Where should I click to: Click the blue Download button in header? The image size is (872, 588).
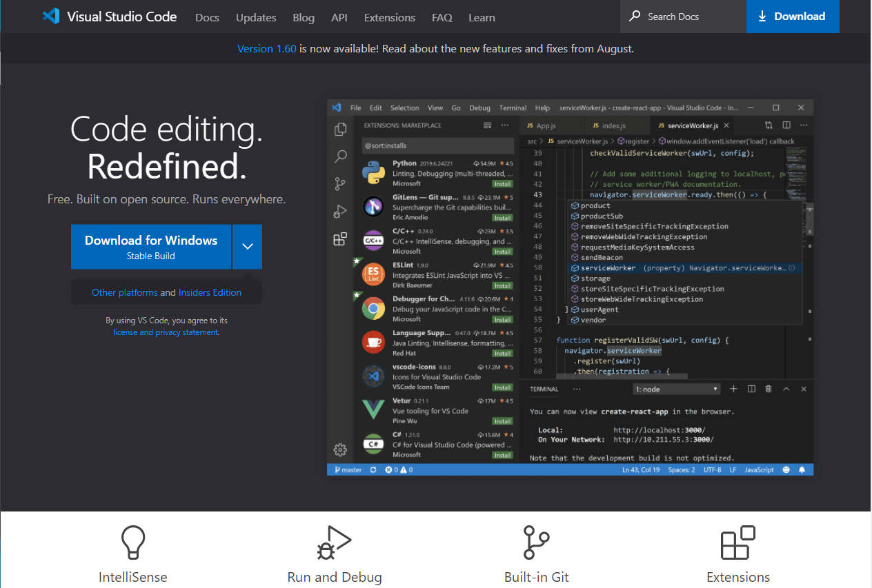pyautogui.click(x=793, y=17)
